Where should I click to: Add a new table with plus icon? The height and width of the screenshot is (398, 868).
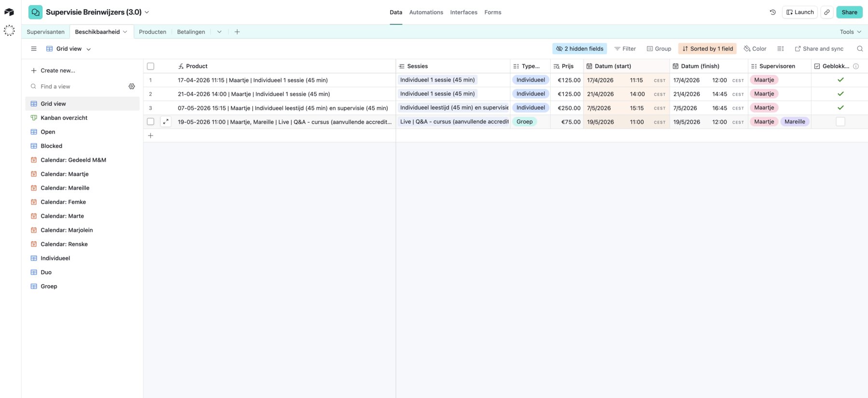[x=237, y=32]
